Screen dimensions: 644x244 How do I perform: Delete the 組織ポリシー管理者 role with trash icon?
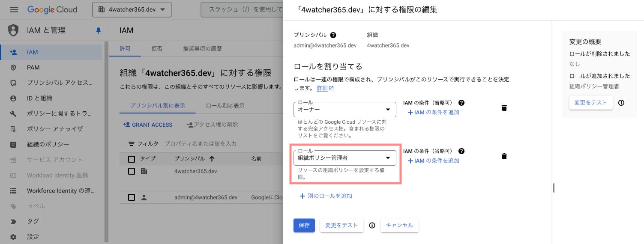coord(504,156)
